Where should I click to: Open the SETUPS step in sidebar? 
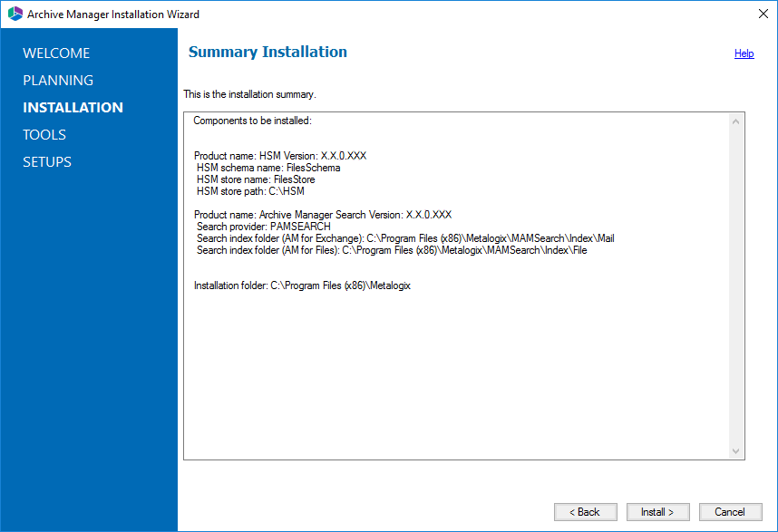point(47,162)
